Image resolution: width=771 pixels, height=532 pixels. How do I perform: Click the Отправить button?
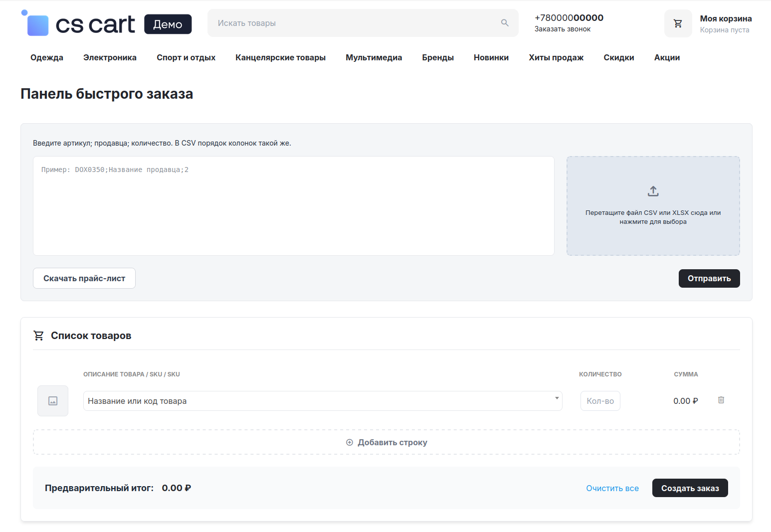tap(709, 278)
